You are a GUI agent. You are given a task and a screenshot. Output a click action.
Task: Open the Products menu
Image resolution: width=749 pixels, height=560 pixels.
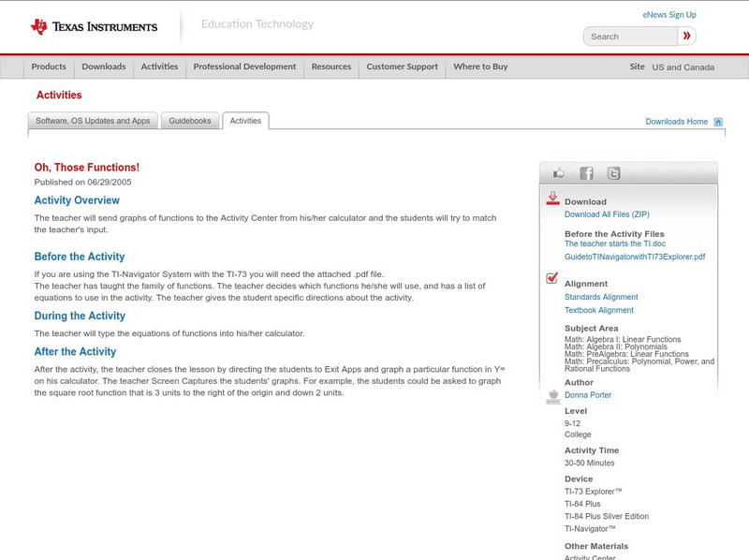(49, 66)
